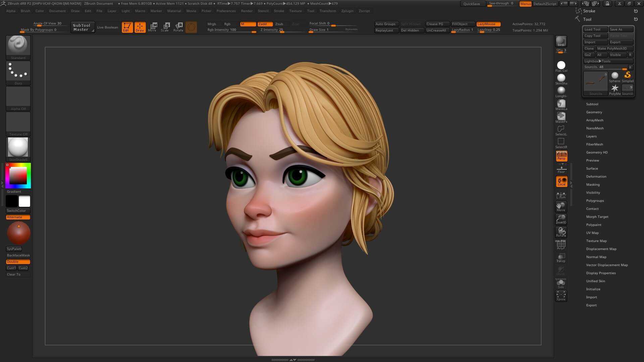644x362 pixels.
Task: Select the Scale tool in toolbar
Action: pyautogui.click(x=165, y=26)
